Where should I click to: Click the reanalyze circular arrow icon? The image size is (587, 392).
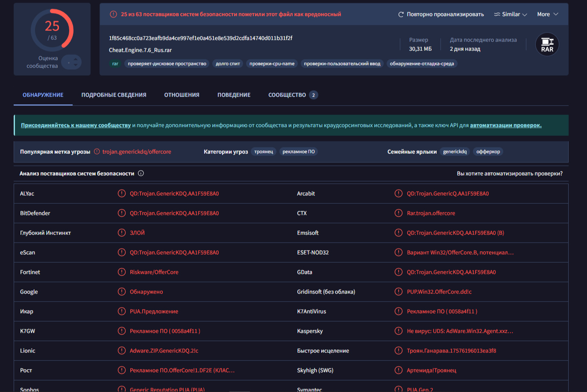tap(401, 15)
